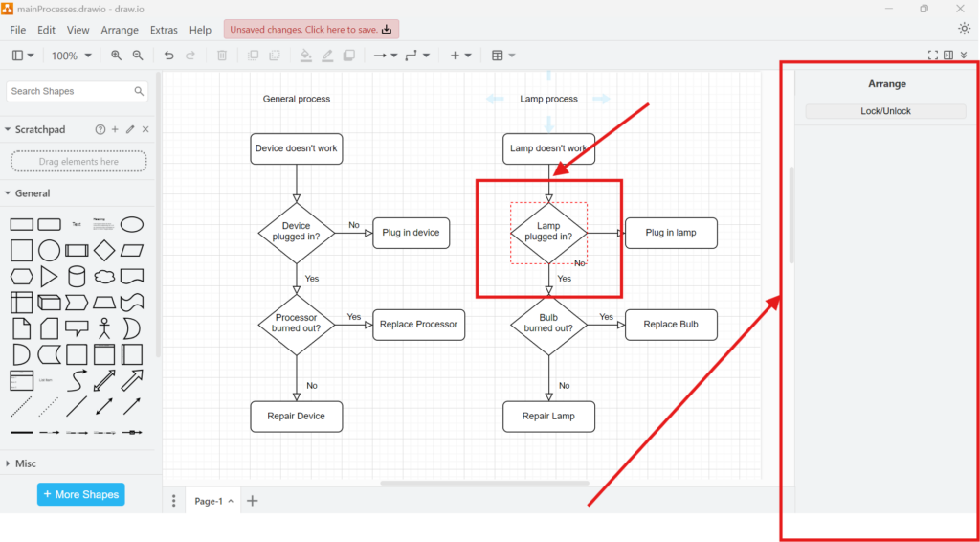Pick the Curve connector shape
This screenshot has width=980, height=542.
[x=77, y=380]
